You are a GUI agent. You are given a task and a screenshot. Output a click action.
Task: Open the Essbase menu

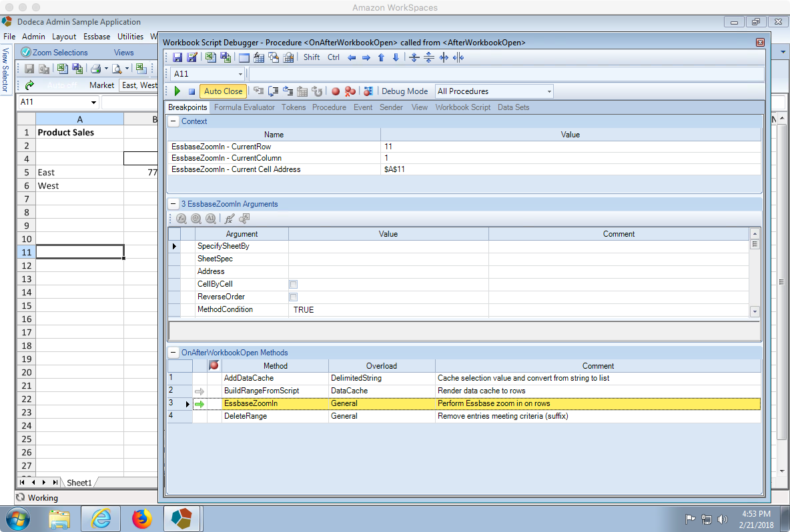click(97, 36)
